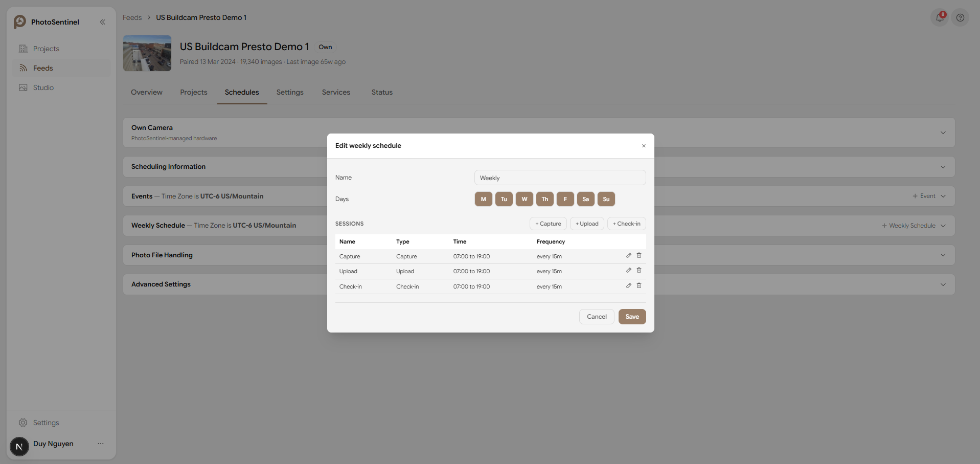This screenshot has height=464, width=980.
Task: Switch to the Services tab
Action: (x=336, y=92)
